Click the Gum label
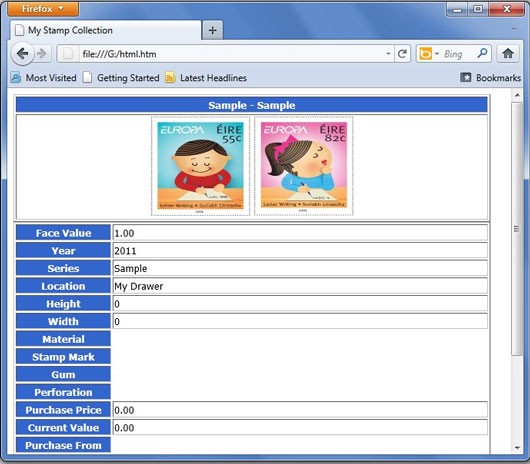The image size is (530, 464). pos(63,374)
